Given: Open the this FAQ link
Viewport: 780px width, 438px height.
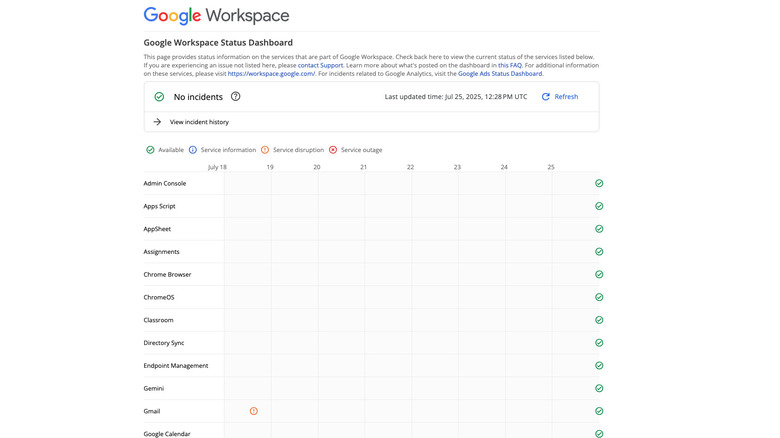Looking at the screenshot, I should (509, 65).
